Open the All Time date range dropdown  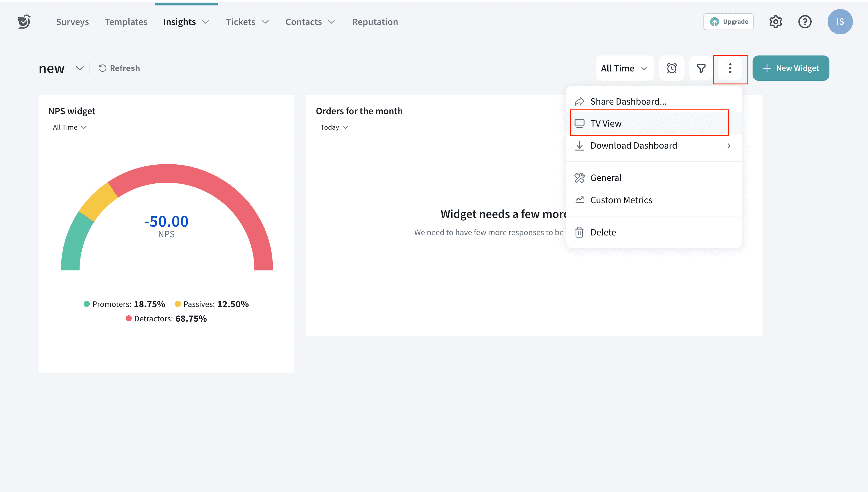tap(624, 68)
